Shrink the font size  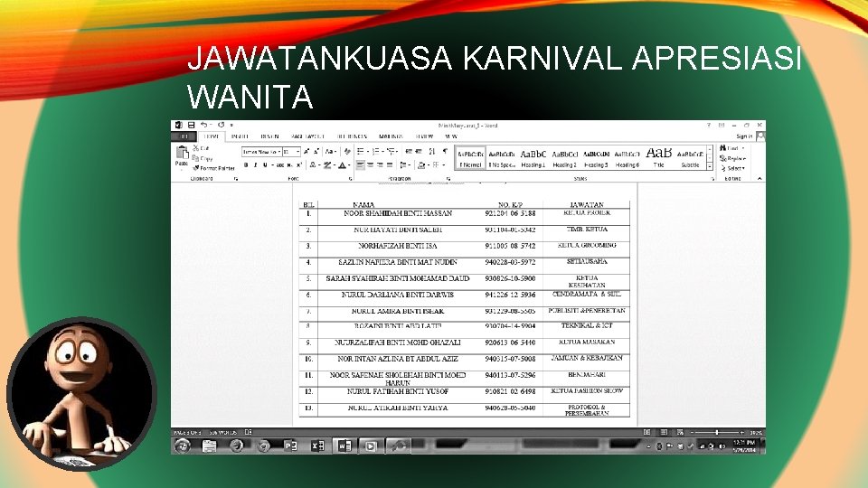pos(316,151)
